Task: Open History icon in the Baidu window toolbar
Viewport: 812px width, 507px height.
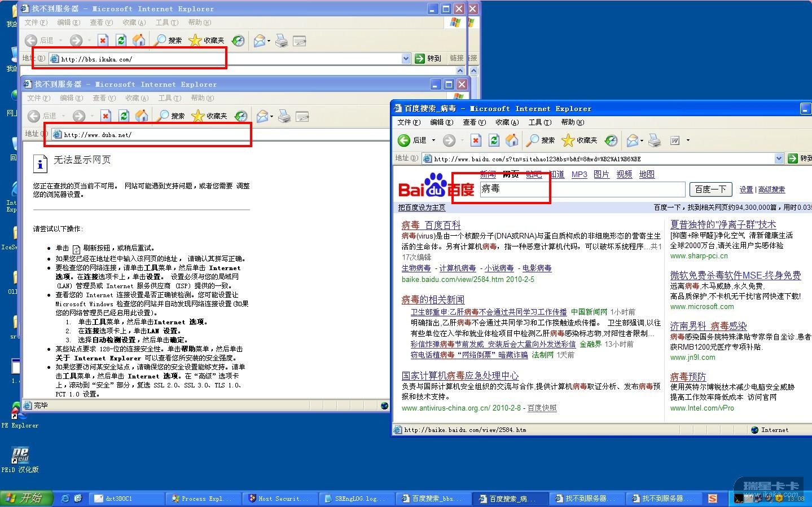Action: [611, 140]
